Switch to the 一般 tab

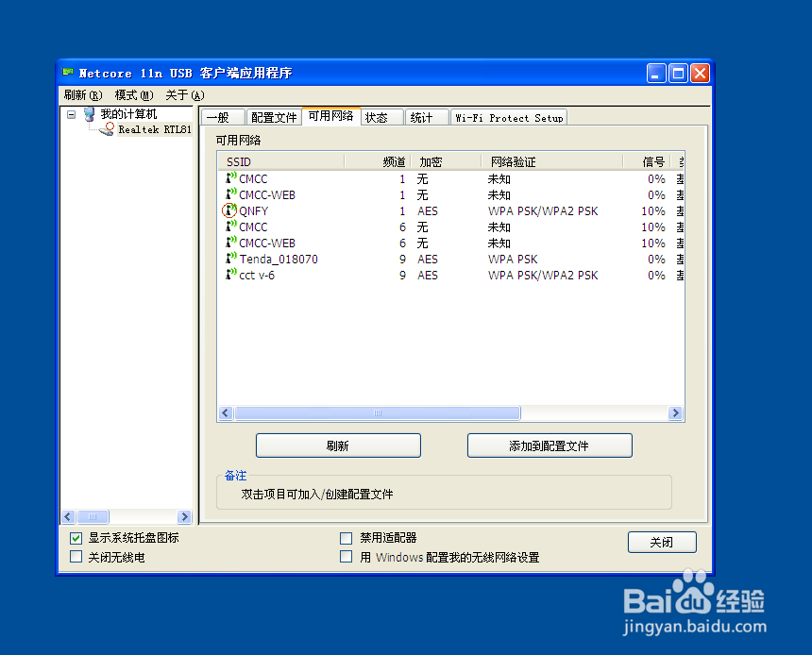[223, 118]
